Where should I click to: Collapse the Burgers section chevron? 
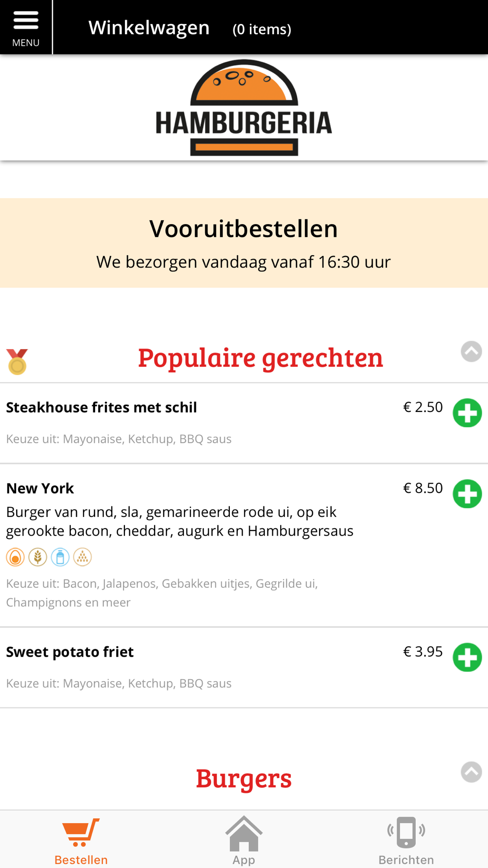[x=471, y=772]
